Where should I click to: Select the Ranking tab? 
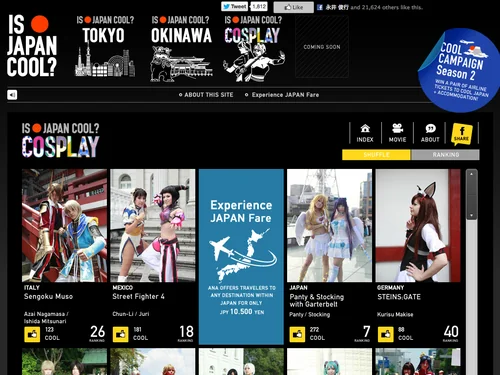pyautogui.click(x=446, y=155)
